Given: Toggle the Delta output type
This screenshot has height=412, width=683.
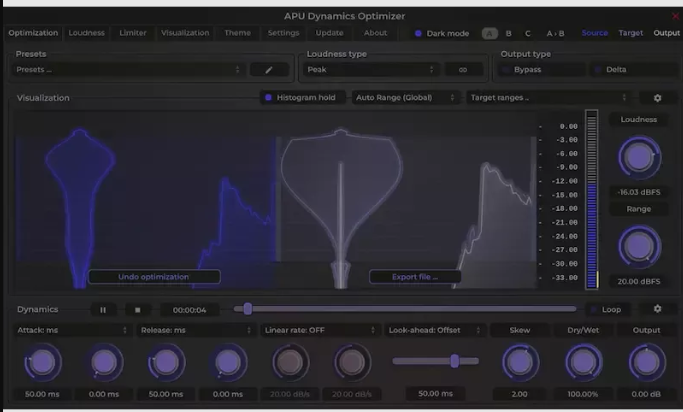Looking at the screenshot, I should (x=633, y=70).
